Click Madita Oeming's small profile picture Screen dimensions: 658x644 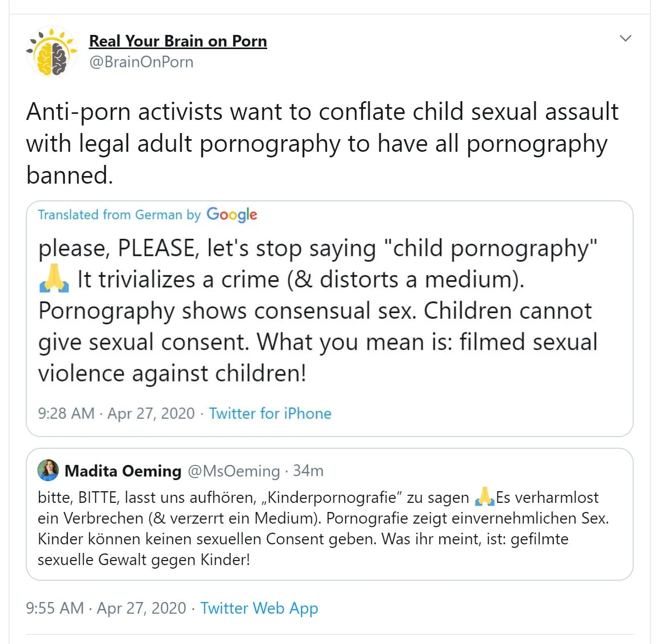(48, 470)
